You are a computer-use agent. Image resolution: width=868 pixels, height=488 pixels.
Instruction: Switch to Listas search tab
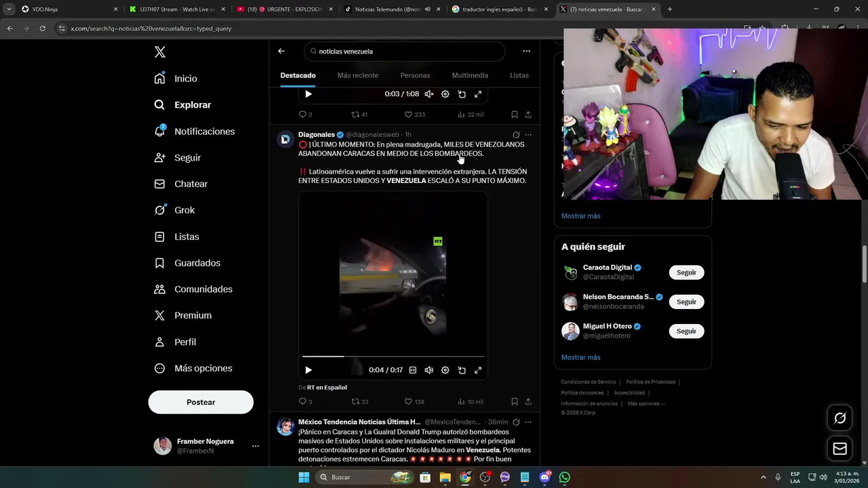click(519, 75)
